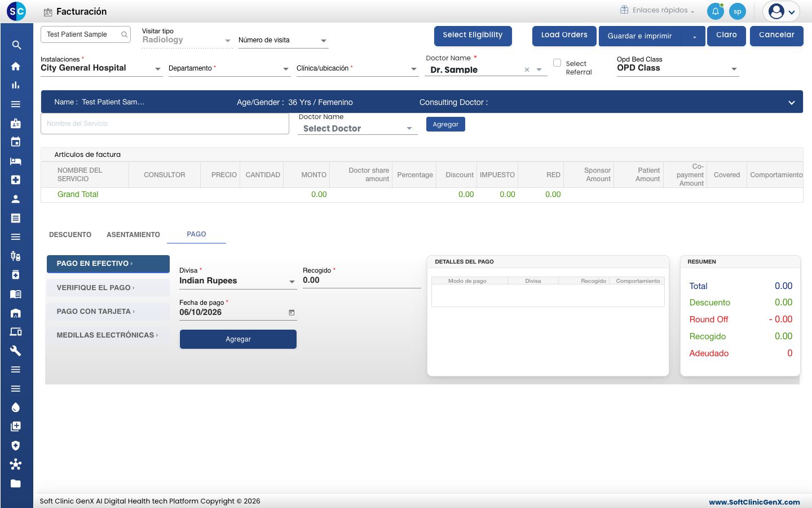Select PAGO CON TARJETA payment mode
This screenshot has width=812, height=508.
(x=108, y=312)
